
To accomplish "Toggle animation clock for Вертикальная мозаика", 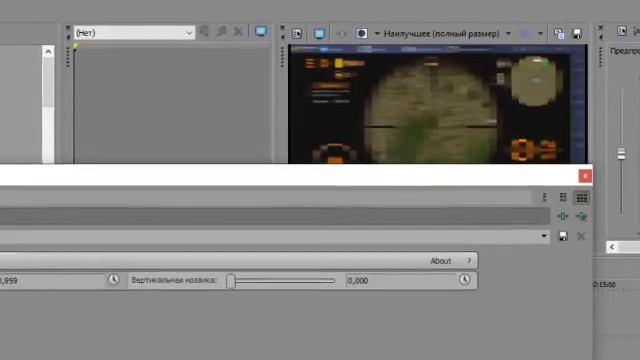I will point(464,280).
